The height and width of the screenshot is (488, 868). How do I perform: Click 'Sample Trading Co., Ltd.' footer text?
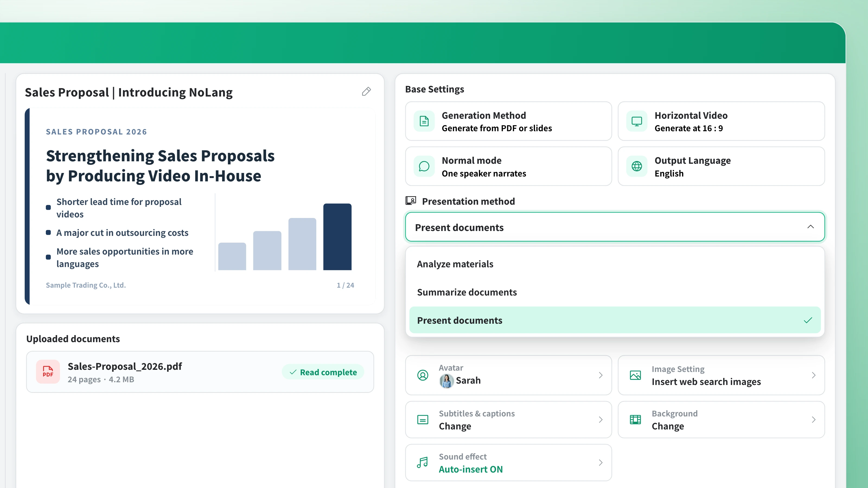pos(86,285)
